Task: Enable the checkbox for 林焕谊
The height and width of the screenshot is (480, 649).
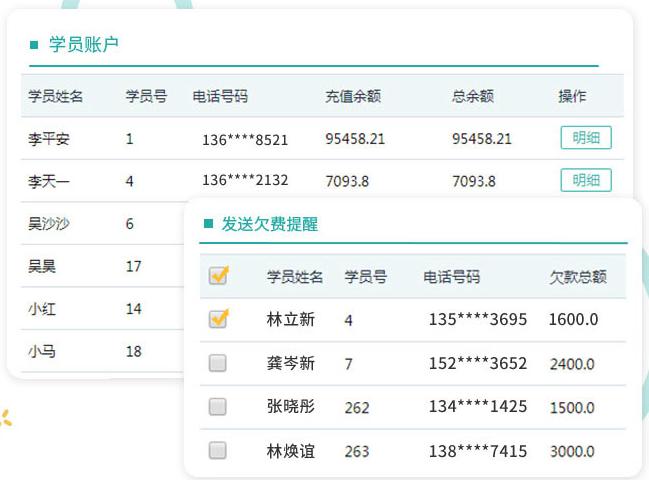Action: point(218,451)
